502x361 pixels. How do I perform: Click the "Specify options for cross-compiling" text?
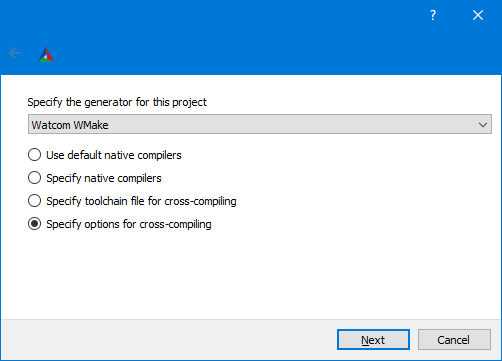click(x=129, y=224)
